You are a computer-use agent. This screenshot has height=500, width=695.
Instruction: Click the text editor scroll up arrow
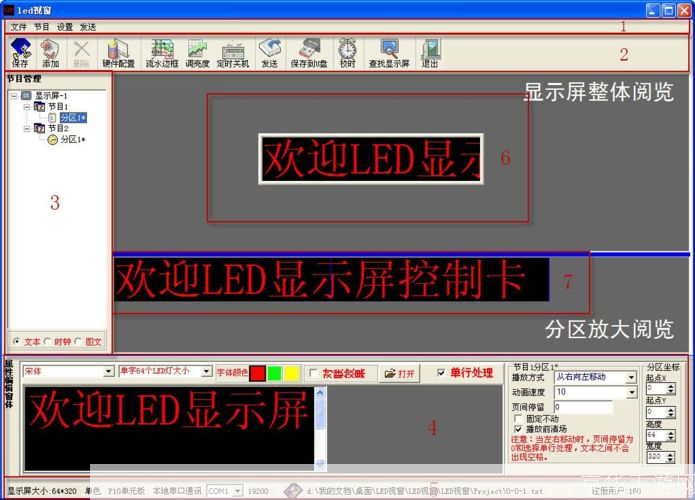click(320, 392)
